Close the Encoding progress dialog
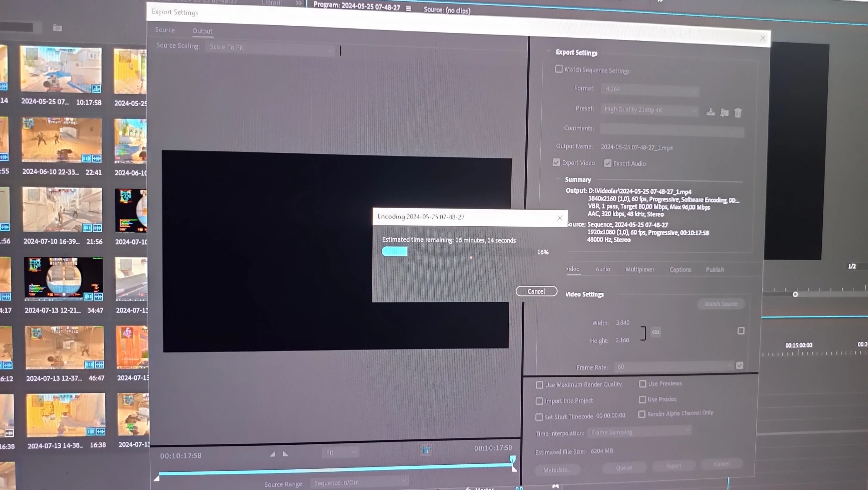868x490 pixels. (560, 218)
